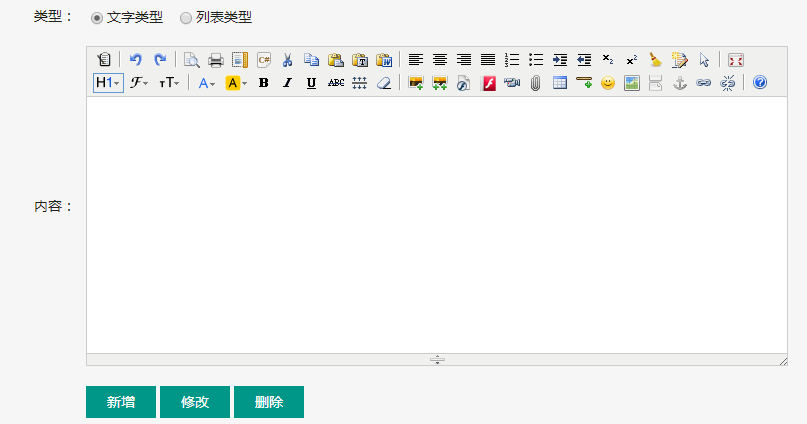The width and height of the screenshot is (807, 424).
Task: Click the document with blue swirl icon
Action: [464, 82]
